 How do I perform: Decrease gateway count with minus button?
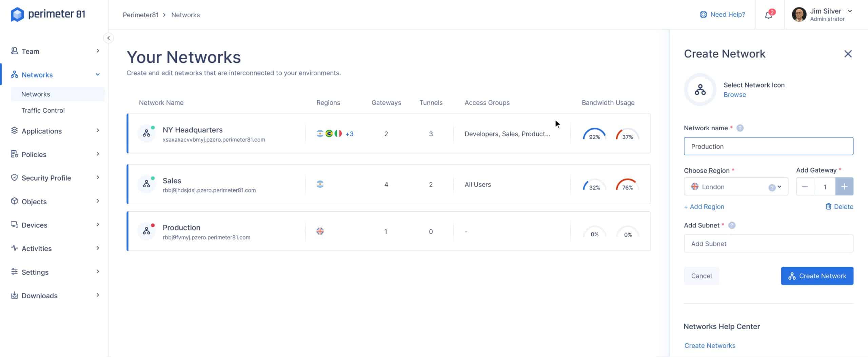pyautogui.click(x=805, y=187)
